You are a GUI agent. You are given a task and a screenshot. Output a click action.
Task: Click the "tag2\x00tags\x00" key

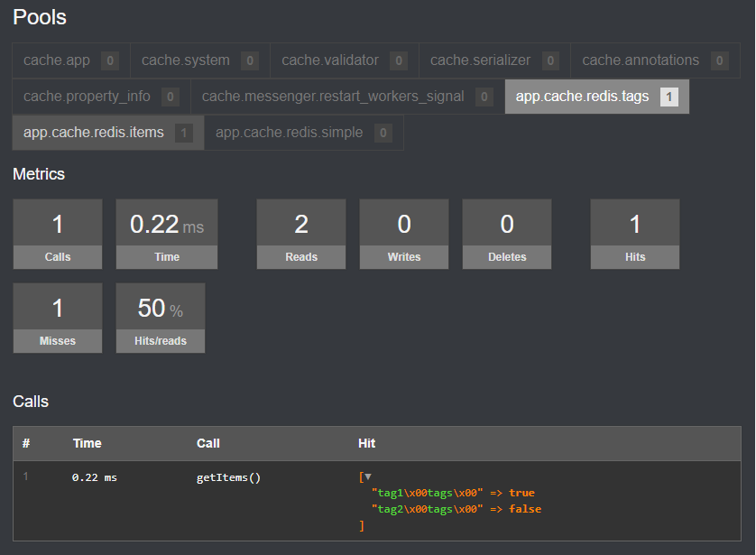pos(428,509)
